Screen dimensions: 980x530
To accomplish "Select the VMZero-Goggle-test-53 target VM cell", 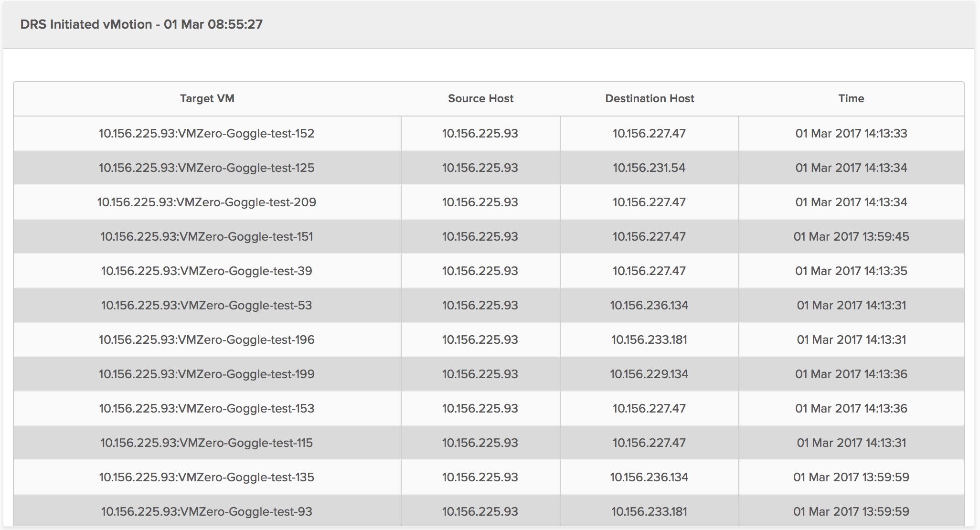I will click(207, 305).
